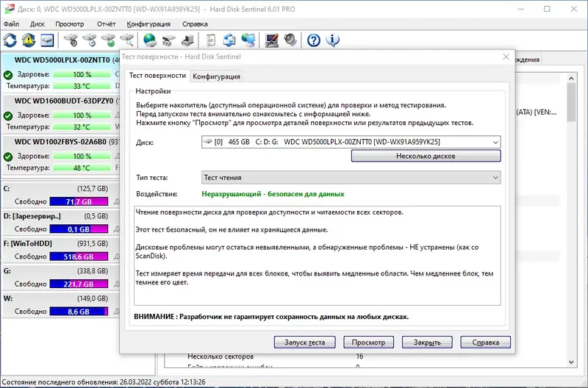Image resolution: width=588 pixels, height=388 pixels.
Task: Click the refresh-with-warning-triangle toolbar icon
Action: click(x=29, y=40)
